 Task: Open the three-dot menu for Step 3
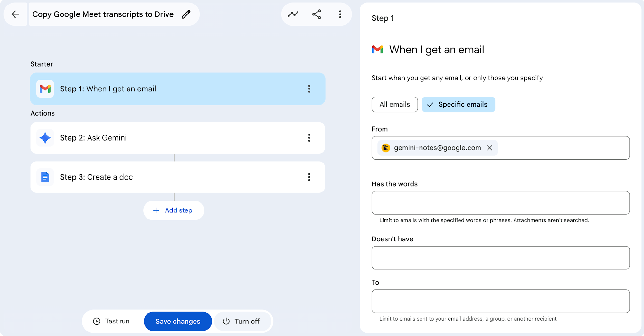[x=309, y=177]
